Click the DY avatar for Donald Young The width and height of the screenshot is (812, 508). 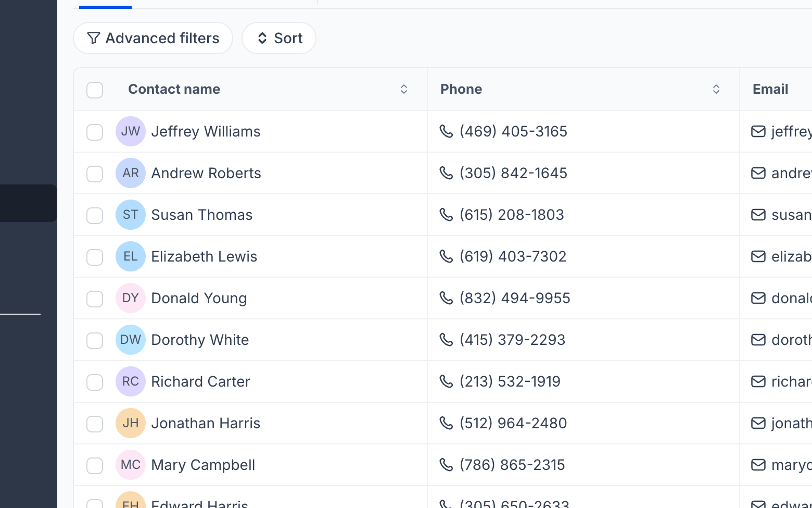[x=131, y=298]
